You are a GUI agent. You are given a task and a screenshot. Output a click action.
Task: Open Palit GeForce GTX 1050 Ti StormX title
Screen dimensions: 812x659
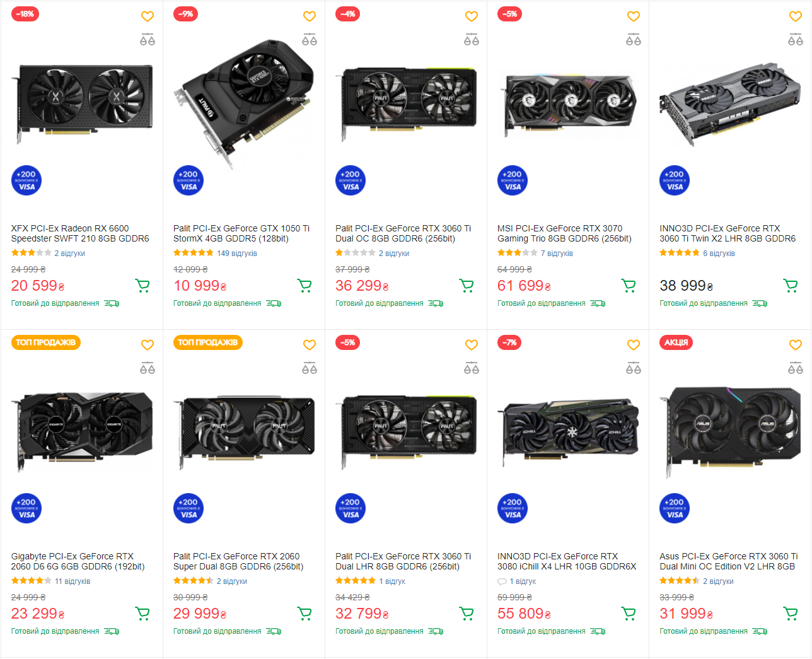coord(241,233)
